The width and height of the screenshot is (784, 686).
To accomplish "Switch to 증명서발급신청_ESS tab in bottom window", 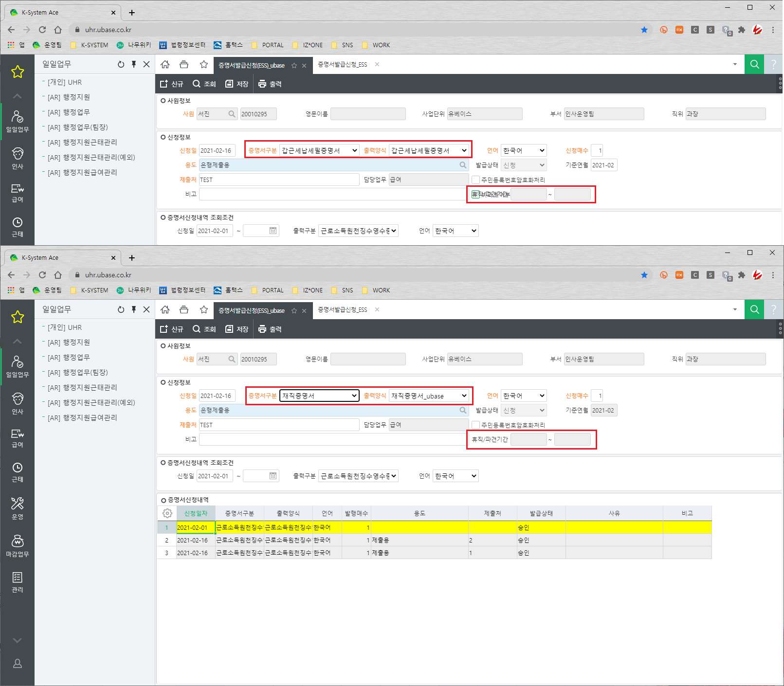I will point(343,309).
